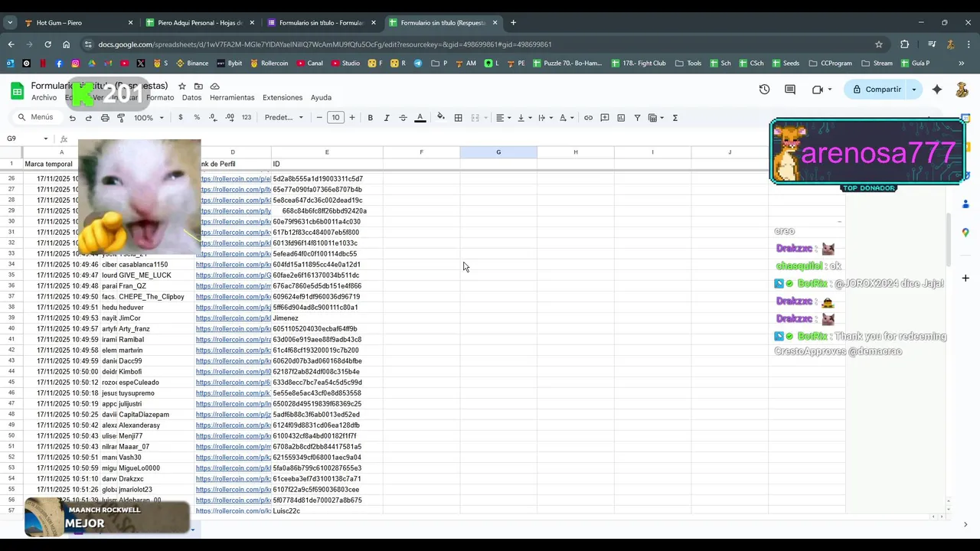Image resolution: width=980 pixels, height=551 pixels.
Task: Open the borders tool
Action: pyautogui.click(x=458, y=118)
